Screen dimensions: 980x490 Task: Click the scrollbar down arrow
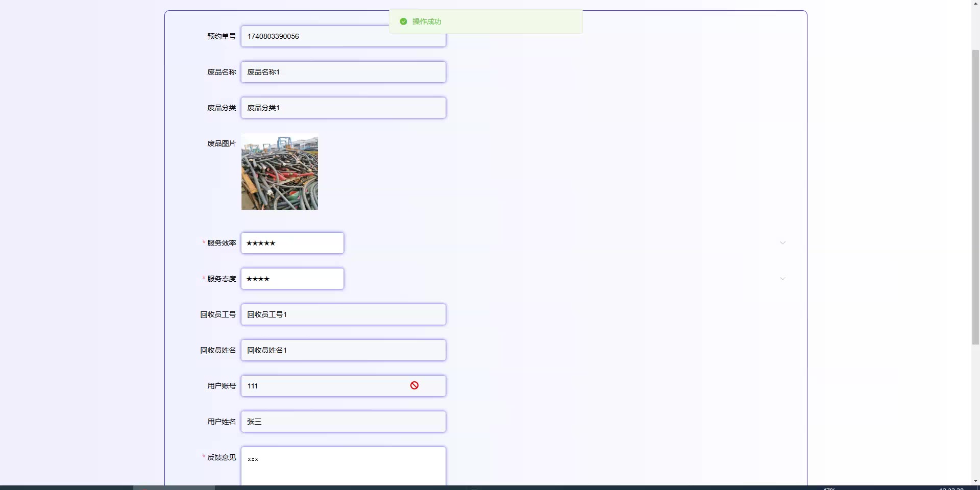(x=975, y=481)
